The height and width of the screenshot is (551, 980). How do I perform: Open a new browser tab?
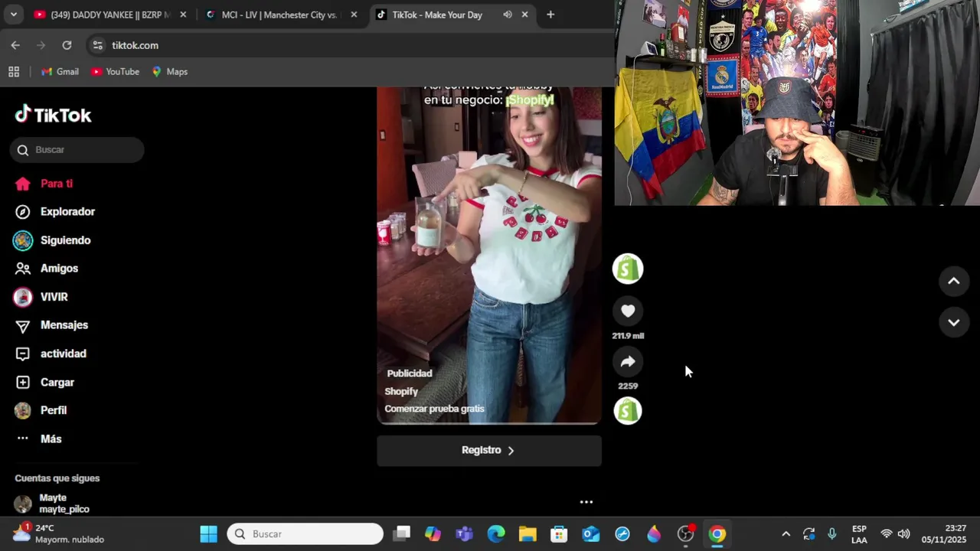[x=550, y=15]
